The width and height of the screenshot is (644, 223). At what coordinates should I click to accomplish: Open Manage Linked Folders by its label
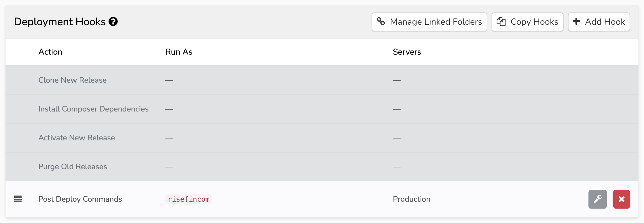tap(436, 22)
